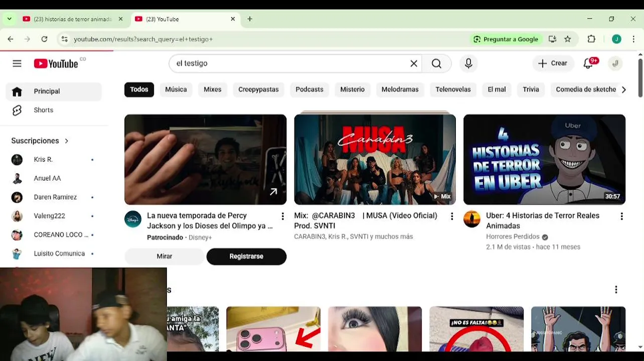Select the Melodramas filter chip
Screen dimensions: 644x361
pos(400,90)
